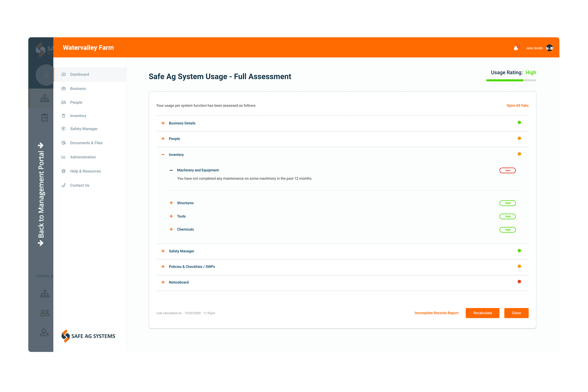This screenshot has height=392, width=588.
Task: Expand the Chemicals subsection
Action: [171, 229]
